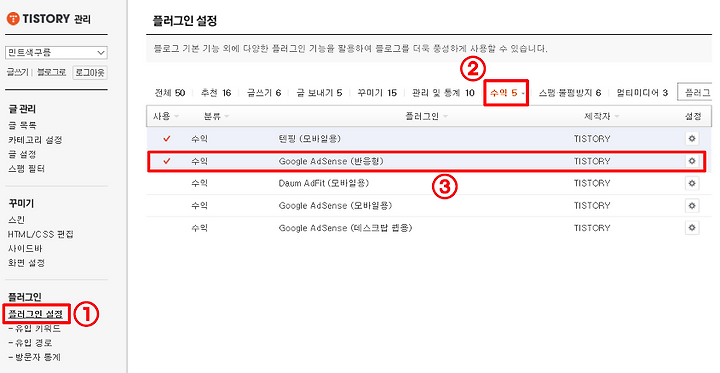The image size is (720, 373).
Task: Select the 글 보내기 5 filter tab
Action: coord(319,93)
